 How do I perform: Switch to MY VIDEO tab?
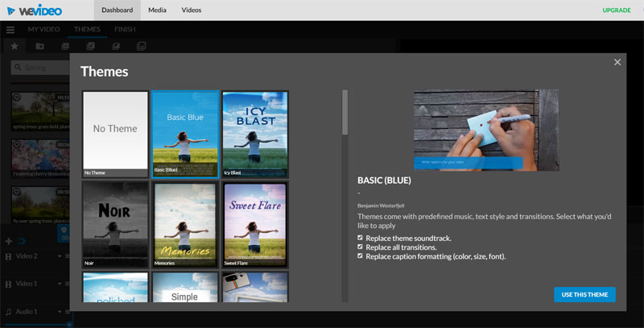[44, 29]
